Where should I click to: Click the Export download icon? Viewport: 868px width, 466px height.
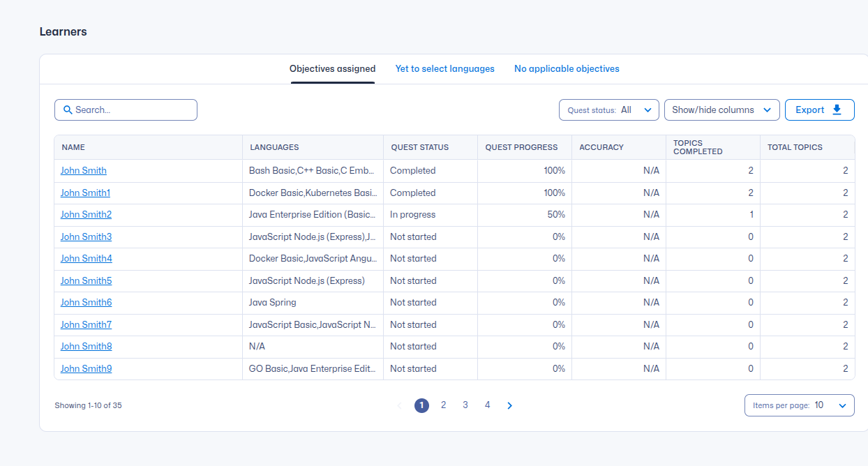pos(837,110)
